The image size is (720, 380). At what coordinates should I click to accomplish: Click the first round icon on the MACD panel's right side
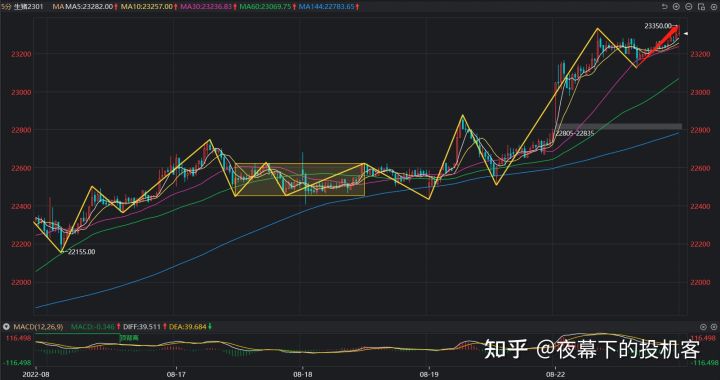click(703, 327)
